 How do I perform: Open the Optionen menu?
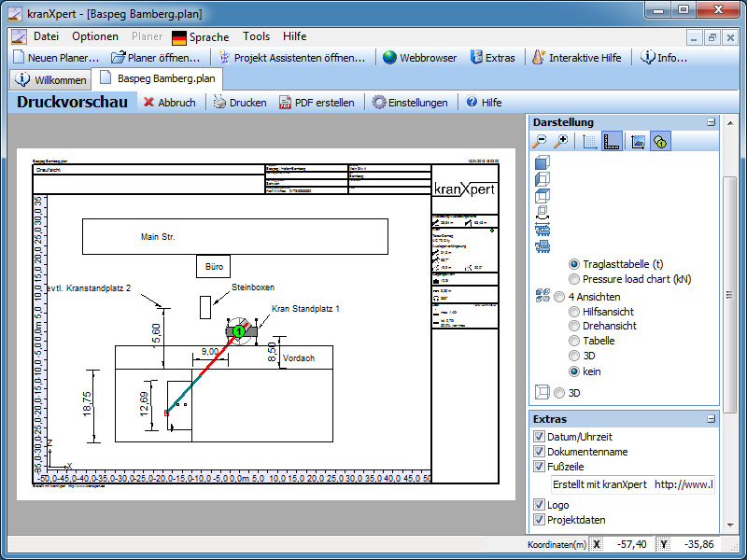(x=94, y=36)
